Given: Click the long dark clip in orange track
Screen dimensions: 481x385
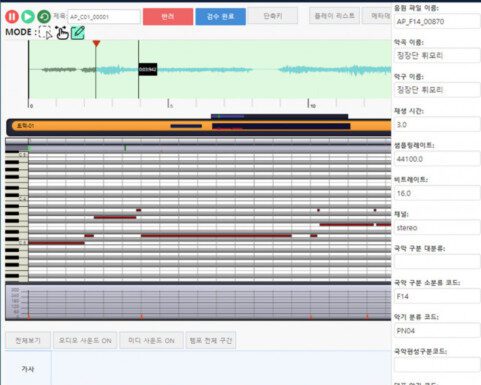Looking at the screenshot, I should pyautogui.click(x=281, y=126).
